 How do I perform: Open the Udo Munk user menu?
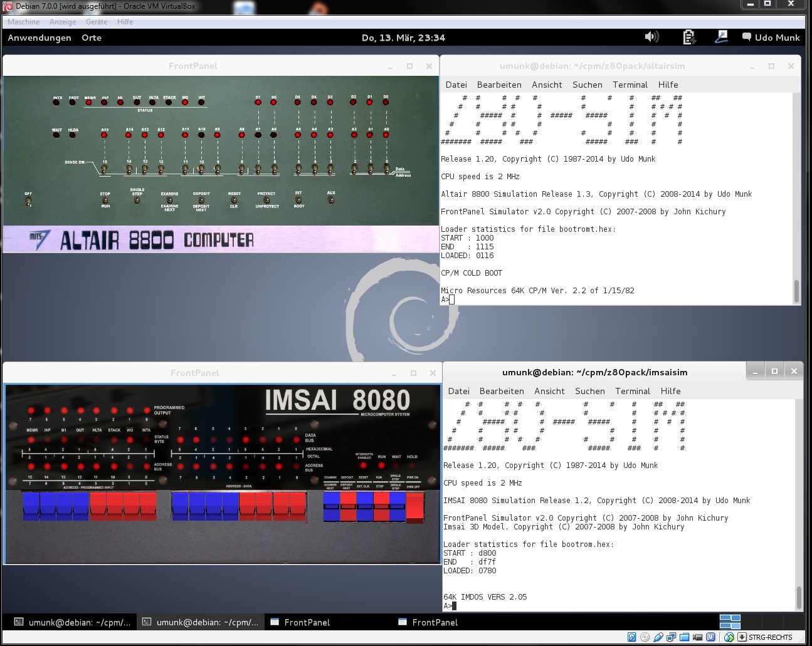coord(771,38)
